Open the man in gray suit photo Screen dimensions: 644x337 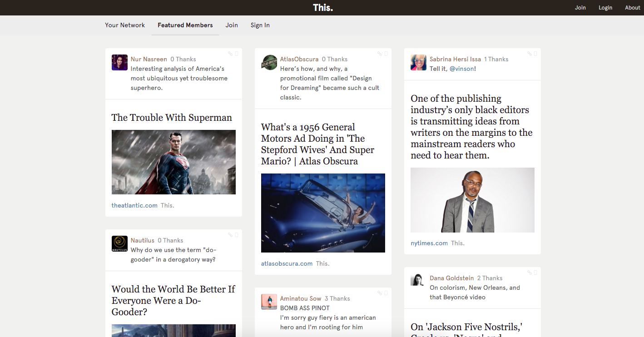[x=472, y=200]
